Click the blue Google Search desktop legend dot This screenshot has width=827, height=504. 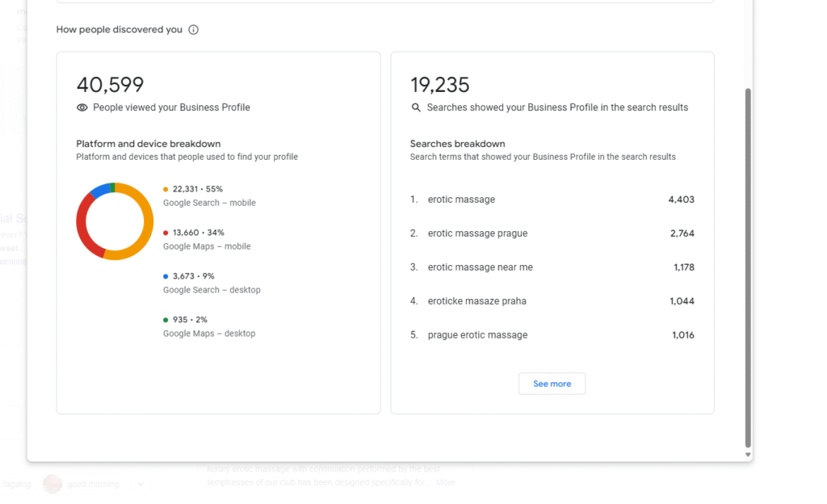(x=166, y=276)
